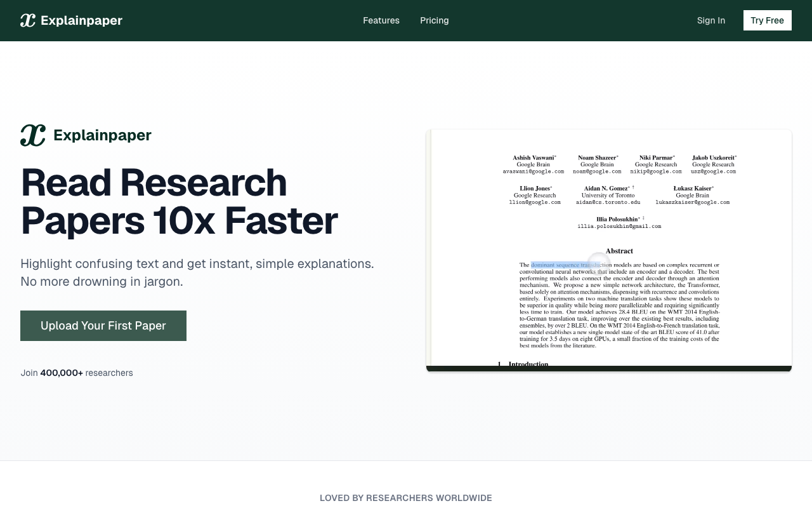Image resolution: width=812 pixels, height=508 pixels.
Task: Click the dark bar beneath the paper preview
Action: click(x=609, y=369)
